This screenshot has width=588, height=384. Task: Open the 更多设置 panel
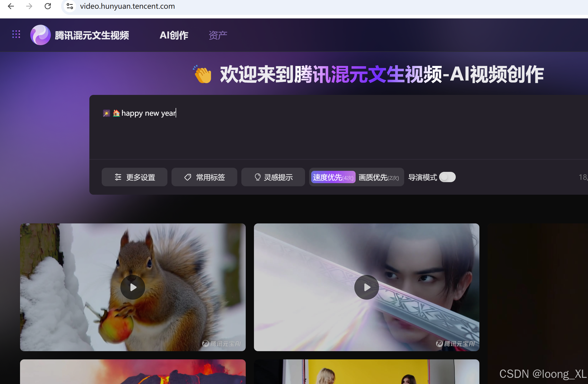coord(135,177)
